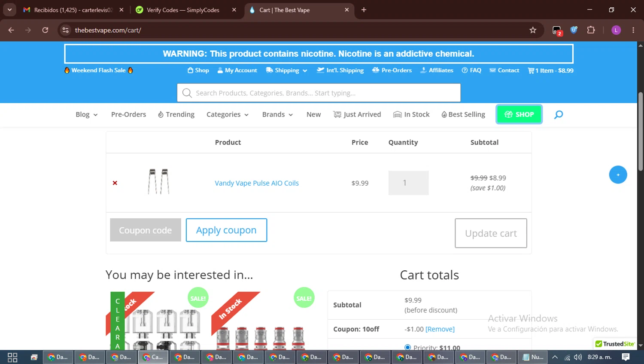Open Best Selling in the navigation

pos(463,114)
